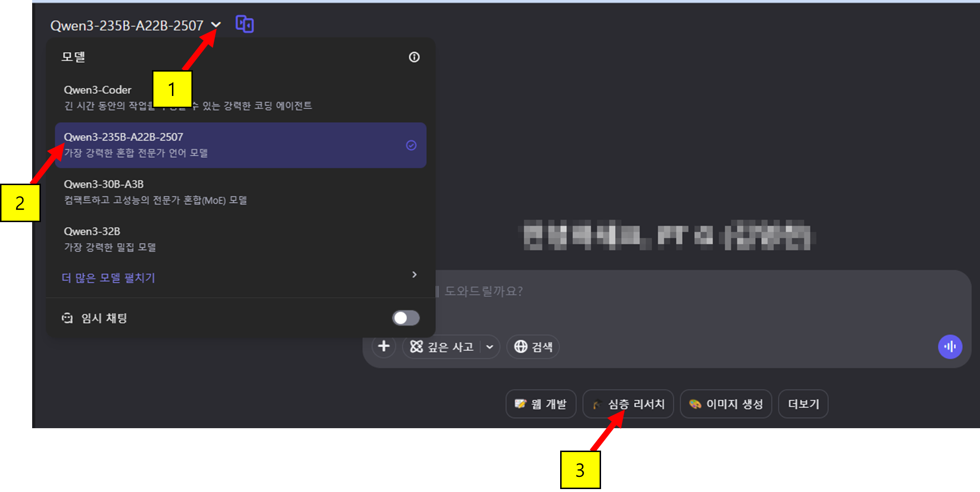Image resolution: width=980 pixels, height=492 pixels.
Task: Click the palette icon in 이미지 생성
Action: click(695, 404)
